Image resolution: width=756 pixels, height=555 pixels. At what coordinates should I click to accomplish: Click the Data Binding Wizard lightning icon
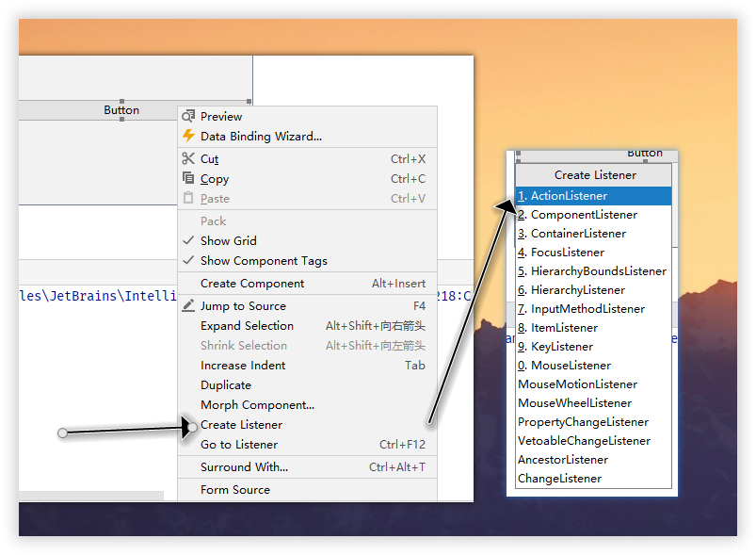pos(189,136)
